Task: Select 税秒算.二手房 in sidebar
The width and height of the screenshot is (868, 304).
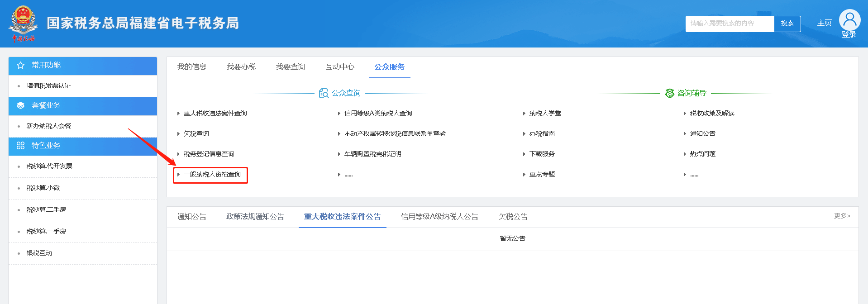Action: click(x=46, y=210)
